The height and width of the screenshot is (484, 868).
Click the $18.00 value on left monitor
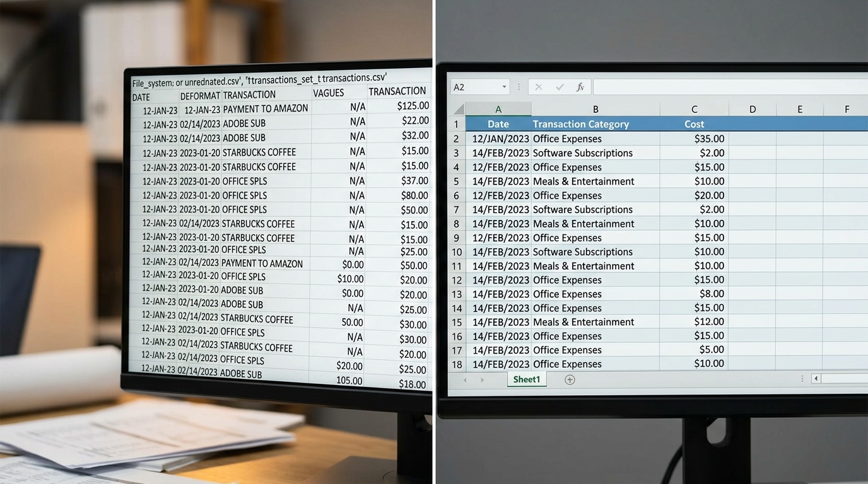pyautogui.click(x=413, y=384)
